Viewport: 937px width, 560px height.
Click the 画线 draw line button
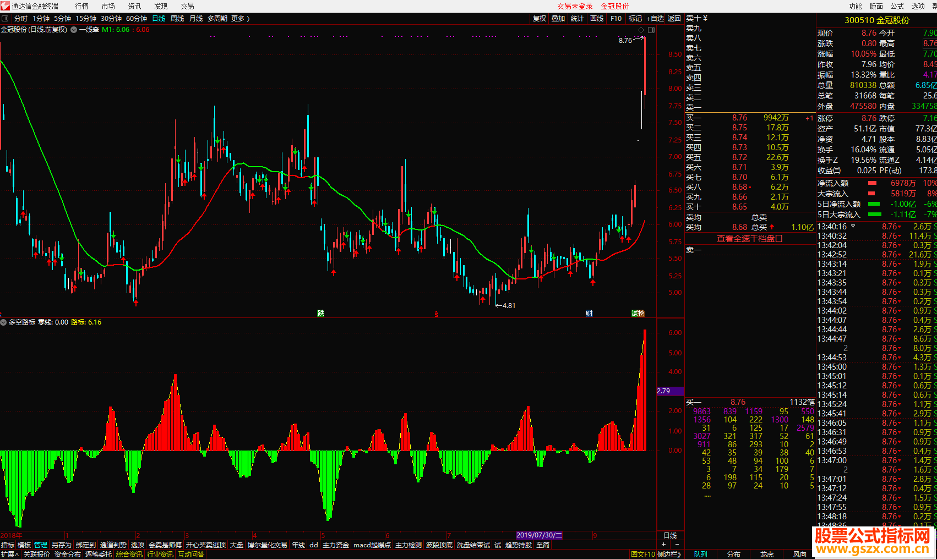[597, 19]
